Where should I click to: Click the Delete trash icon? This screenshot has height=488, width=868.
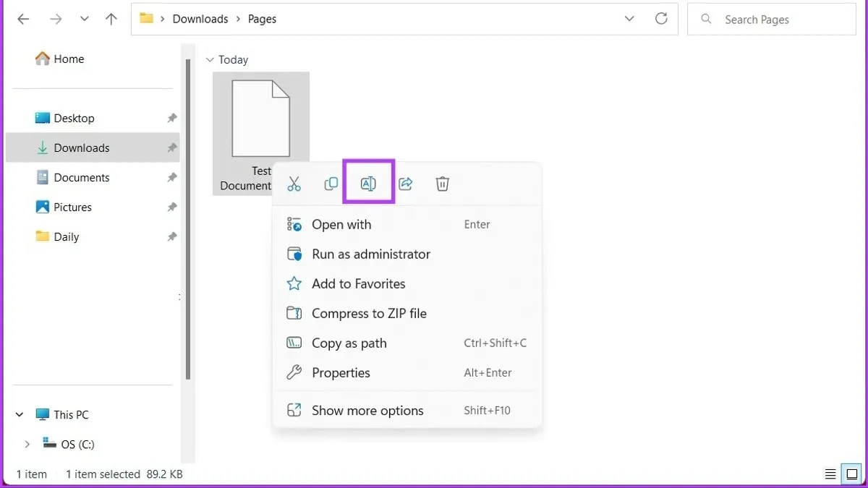(x=443, y=184)
